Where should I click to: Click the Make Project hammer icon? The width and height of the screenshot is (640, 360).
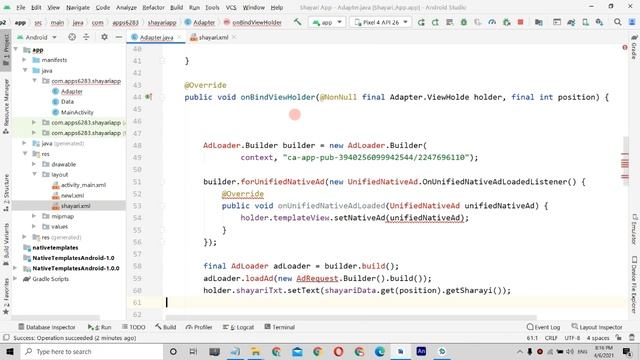tap(298, 22)
